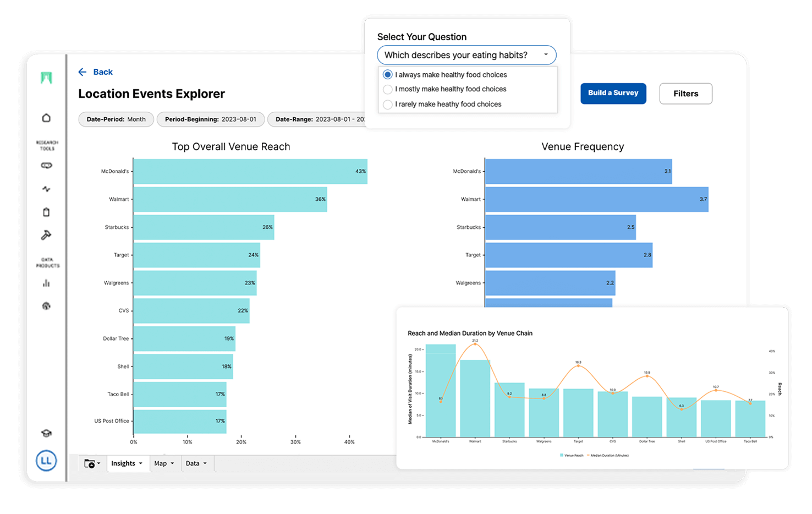The height and width of the screenshot is (514, 812).
Task: Click the US Post Office 17% reach bar
Action: [180, 422]
